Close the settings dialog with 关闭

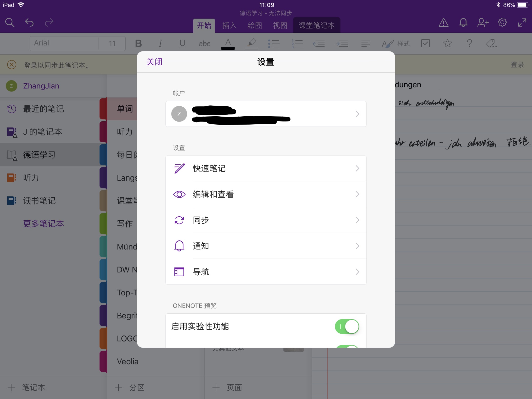click(x=154, y=62)
